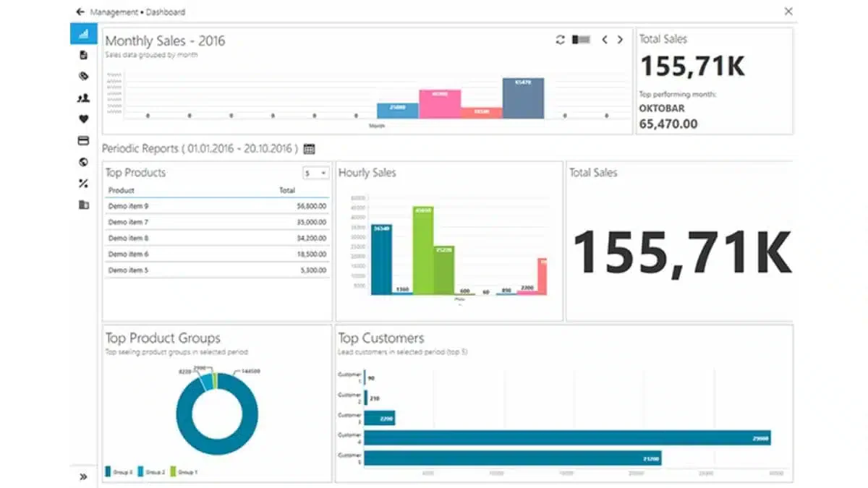Refresh the Monthly Sales chart
The width and height of the screenshot is (868, 488).
click(560, 40)
